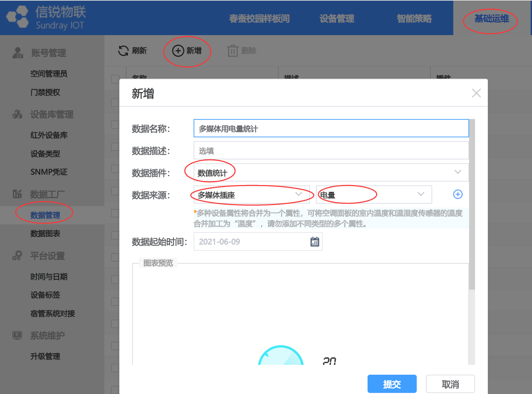Add another data source with the plus icon
Viewport: 532px width, 394px height.
click(458, 194)
